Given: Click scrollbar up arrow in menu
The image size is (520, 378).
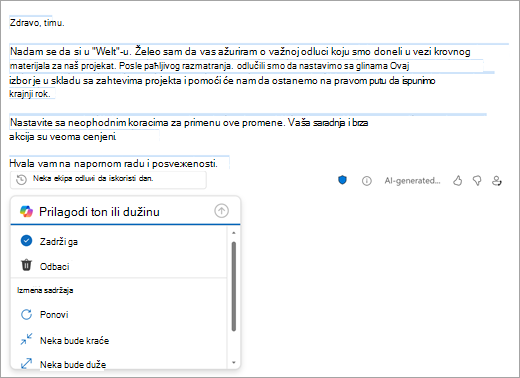Looking at the screenshot, I should click(x=234, y=233).
